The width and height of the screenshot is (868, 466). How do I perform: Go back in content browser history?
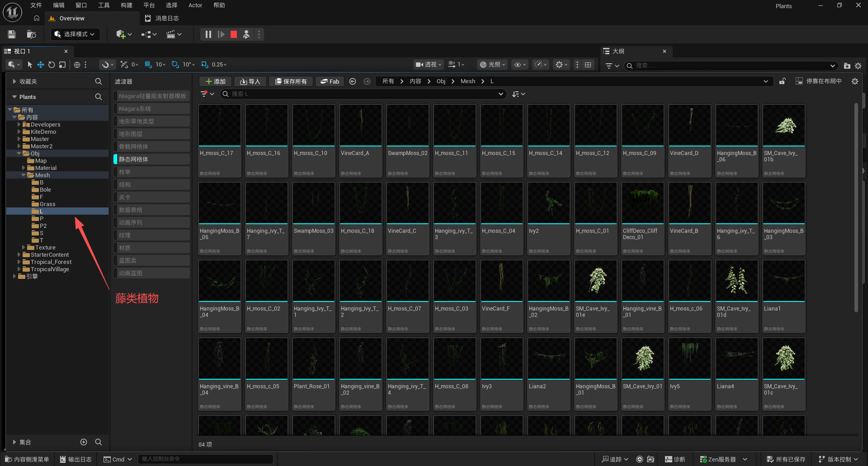point(353,81)
